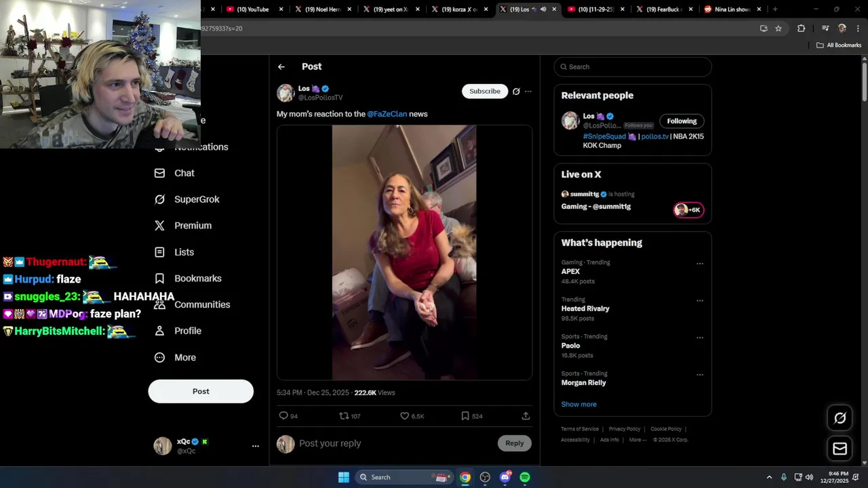
Task: Open the Chrome three-dot menu
Action: [x=858, y=28]
